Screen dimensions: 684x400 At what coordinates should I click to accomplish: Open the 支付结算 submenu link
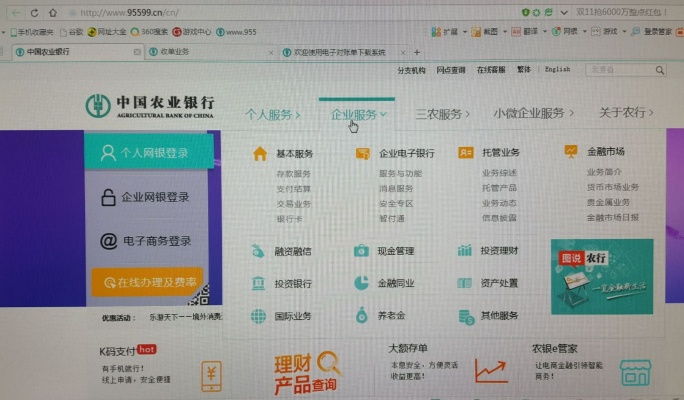pyautogui.click(x=294, y=189)
